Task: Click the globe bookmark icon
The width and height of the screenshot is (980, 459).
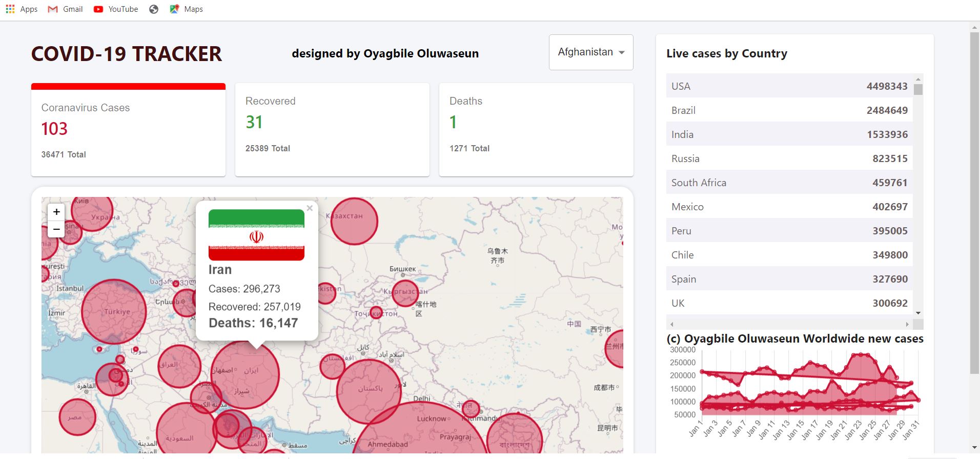Action: tap(154, 9)
